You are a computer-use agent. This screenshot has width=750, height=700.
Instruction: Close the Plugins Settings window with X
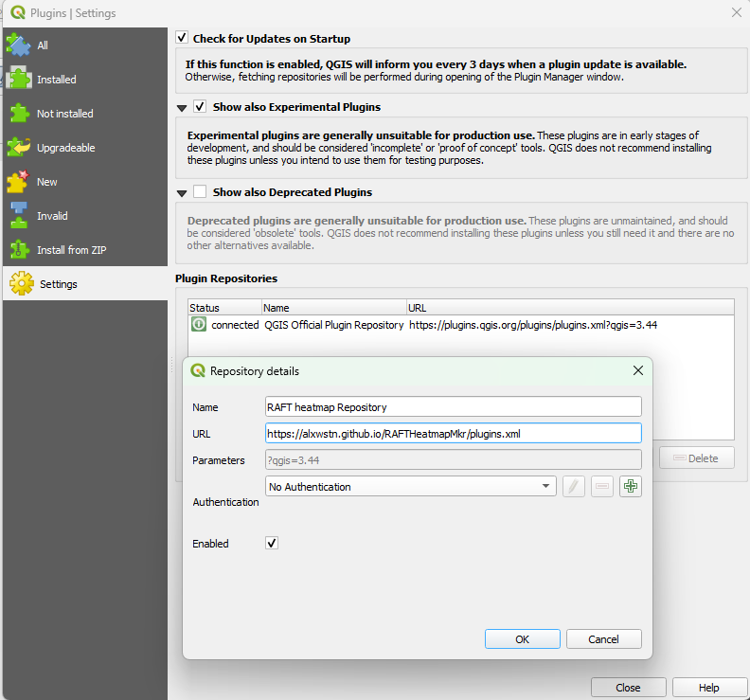(737, 12)
